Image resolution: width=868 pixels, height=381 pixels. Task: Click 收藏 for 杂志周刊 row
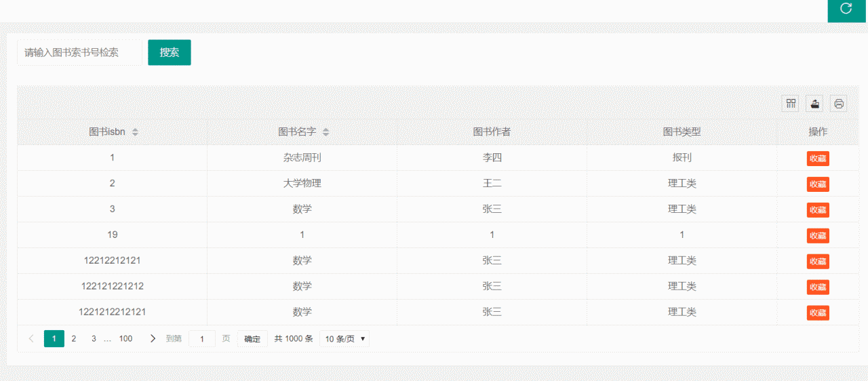click(x=818, y=158)
